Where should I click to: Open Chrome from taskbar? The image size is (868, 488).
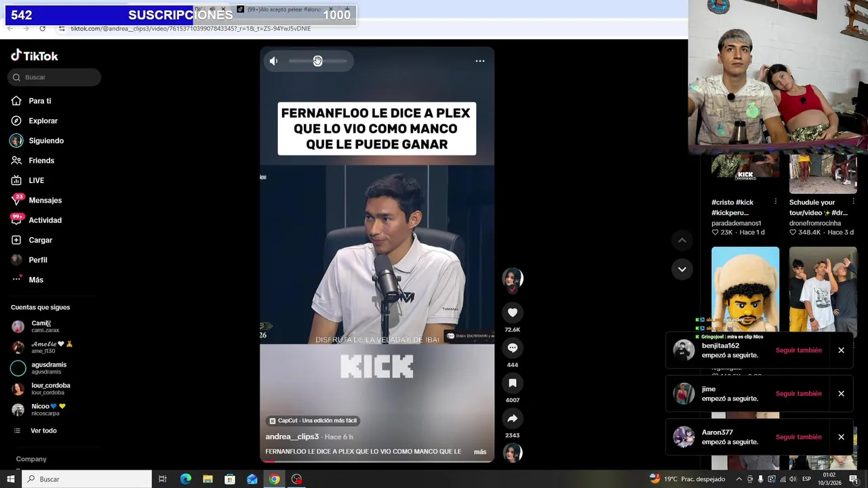tap(274, 479)
